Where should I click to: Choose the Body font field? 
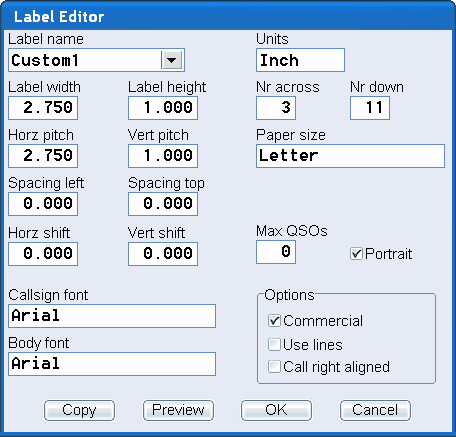[112, 364]
